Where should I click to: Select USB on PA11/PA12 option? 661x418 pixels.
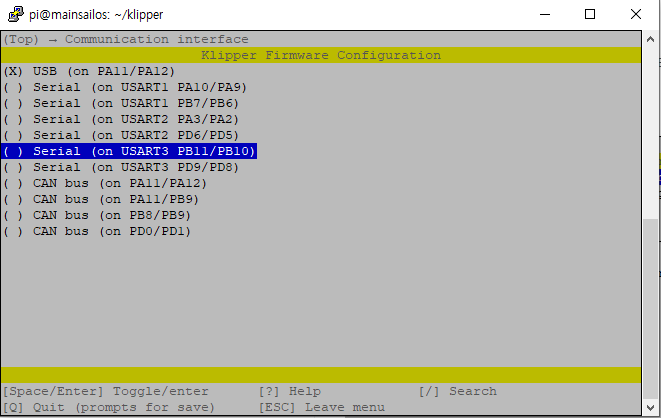click(x=89, y=71)
